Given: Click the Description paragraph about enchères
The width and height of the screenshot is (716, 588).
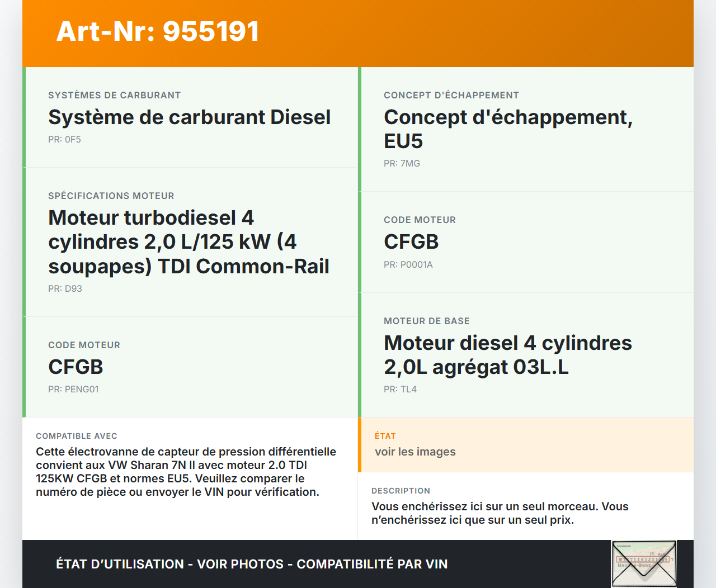Looking at the screenshot, I should 500,513.
